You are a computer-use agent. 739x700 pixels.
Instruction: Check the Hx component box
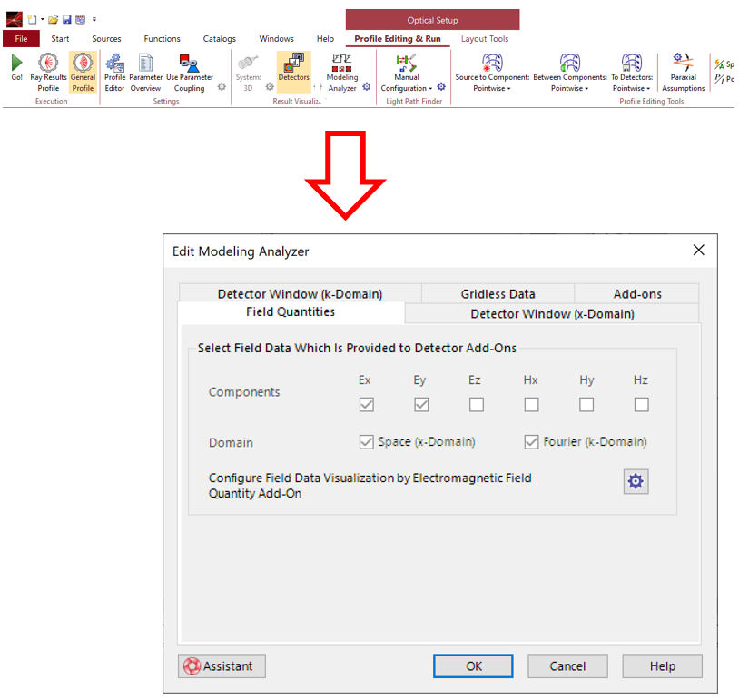tap(531, 404)
